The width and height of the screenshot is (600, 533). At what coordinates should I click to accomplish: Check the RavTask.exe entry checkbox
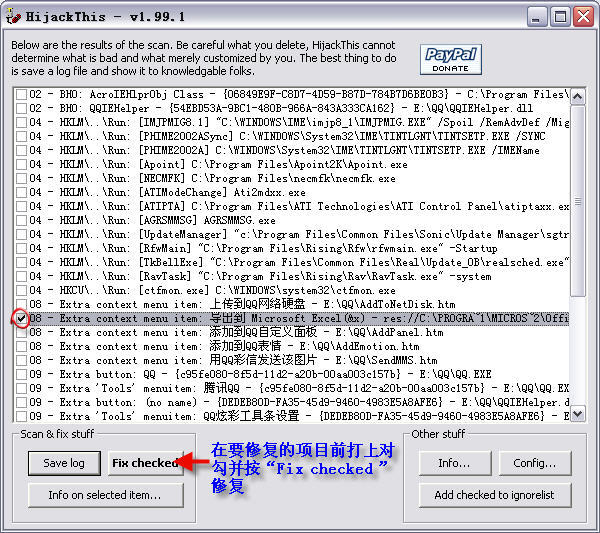tap(21, 276)
